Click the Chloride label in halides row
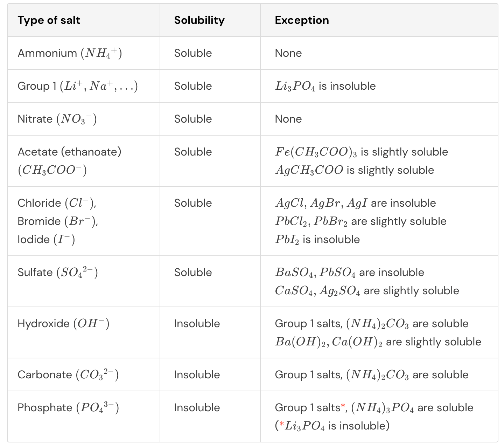The width and height of the screenshot is (504, 447). tap(57, 203)
